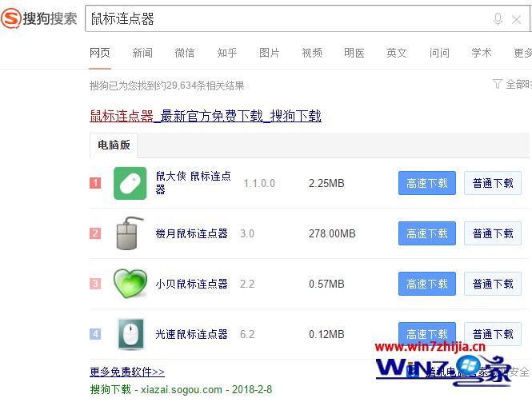This screenshot has width=532, height=402.
Task: Click the file size 0.12MB
Action: 326,334
